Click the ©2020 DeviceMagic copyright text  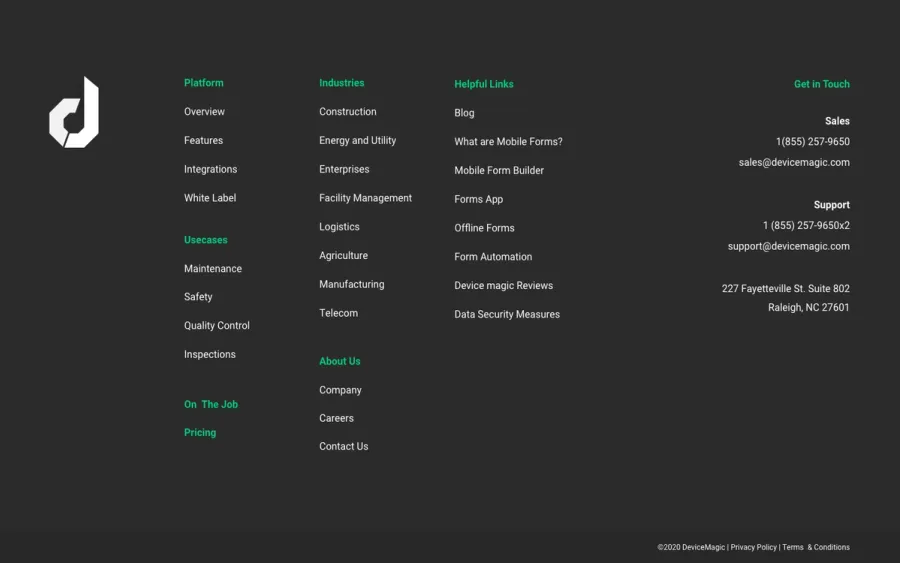[x=691, y=547]
